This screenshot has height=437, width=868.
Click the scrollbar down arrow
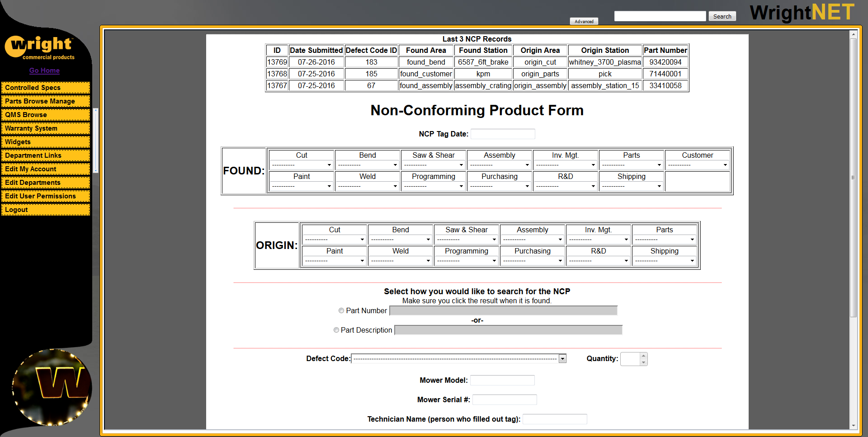click(854, 426)
